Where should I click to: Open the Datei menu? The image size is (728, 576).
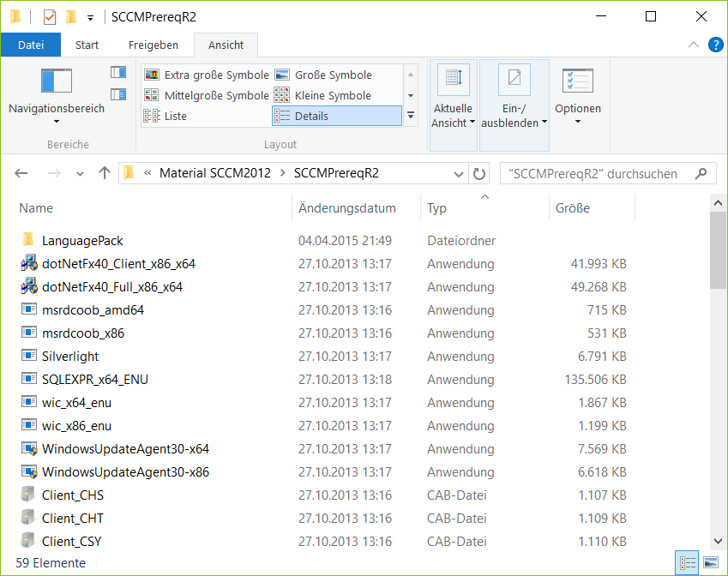[31, 45]
